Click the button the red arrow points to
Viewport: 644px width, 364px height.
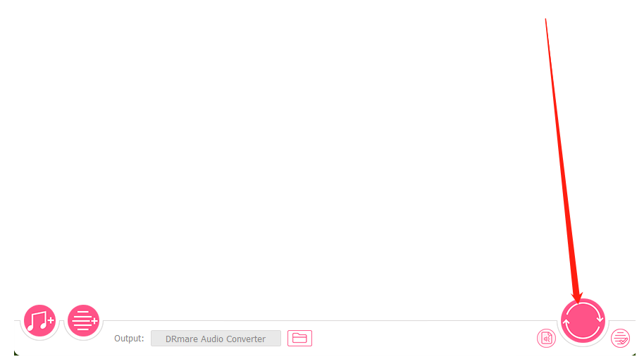[583, 320]
